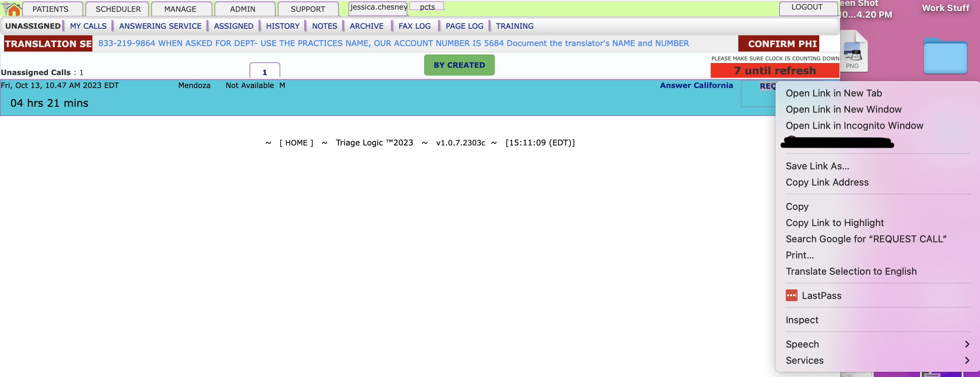The width and height of the screenshot is (980, 377).
Task: Switch to the ANSWERING SERVICE tab
Action: (x=160, y=25)
